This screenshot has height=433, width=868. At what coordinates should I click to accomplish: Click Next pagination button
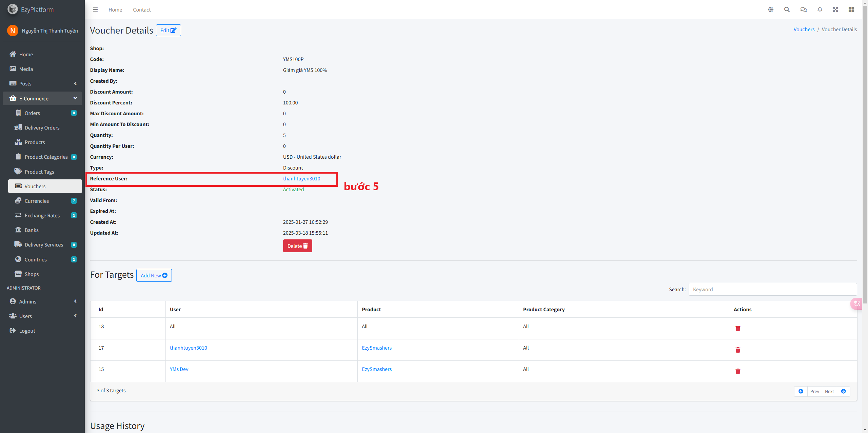tap(829, 391)
